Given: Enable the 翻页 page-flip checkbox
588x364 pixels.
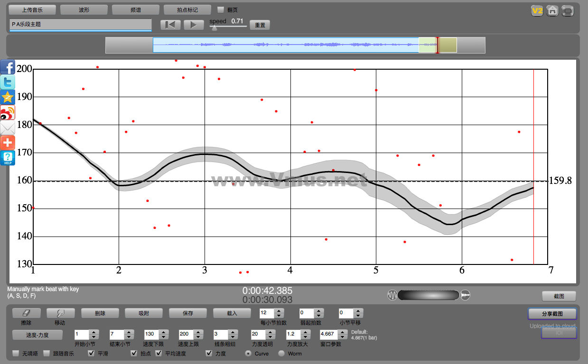Looking at the screenshot, I should tap(221, 9).
